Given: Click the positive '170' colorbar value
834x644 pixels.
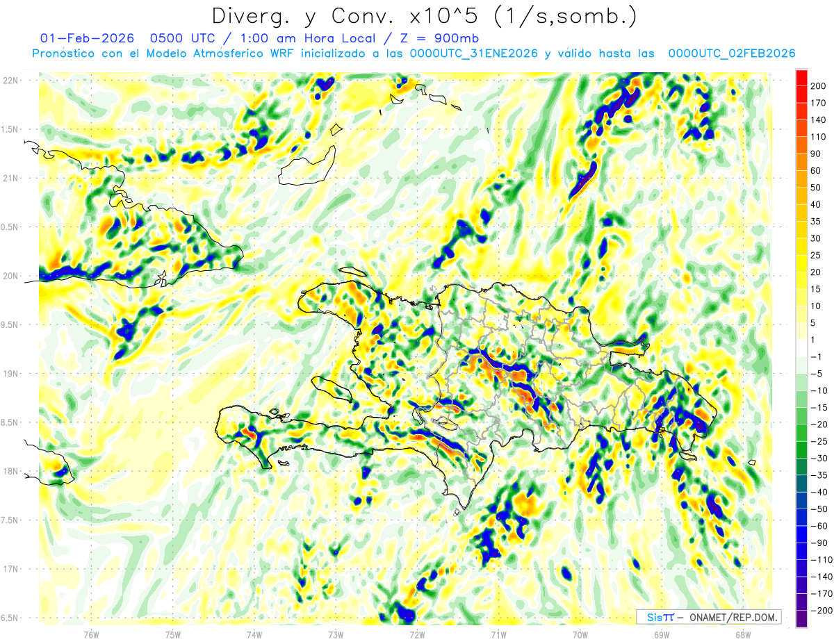Looking at the screenshot, I should coord(819,103).
